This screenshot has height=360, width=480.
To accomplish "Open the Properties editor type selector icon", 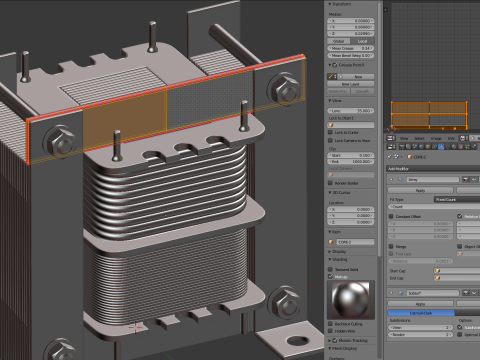I will pos(391,146).
